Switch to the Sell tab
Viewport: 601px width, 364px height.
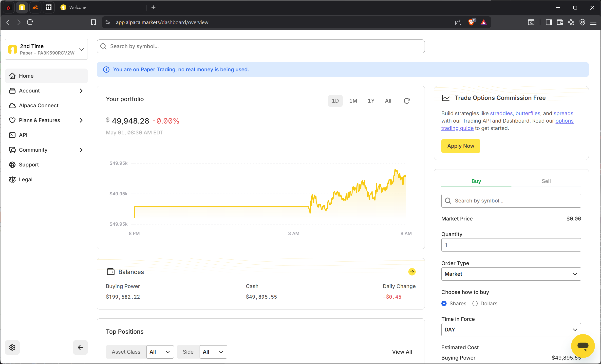(x=546, y=181)
